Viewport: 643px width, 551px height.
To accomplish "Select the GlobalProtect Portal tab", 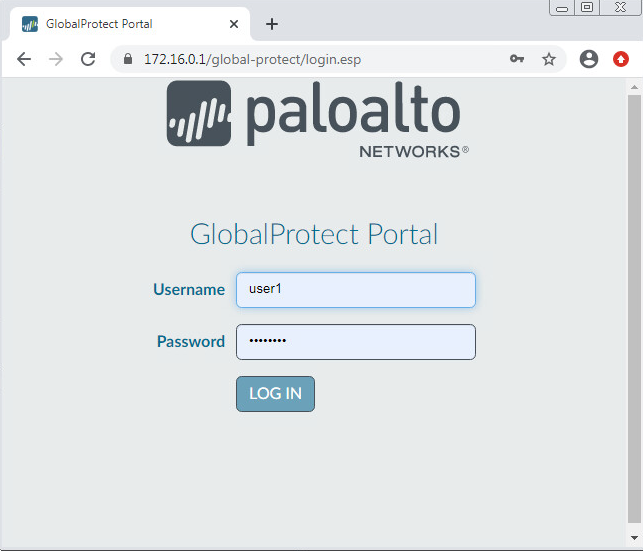I will 130,24.
